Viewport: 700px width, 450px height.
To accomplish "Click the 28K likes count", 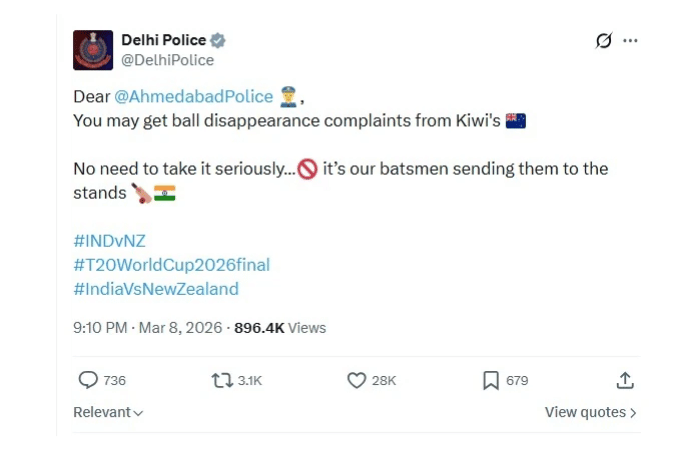I will (x=384, y=380).
